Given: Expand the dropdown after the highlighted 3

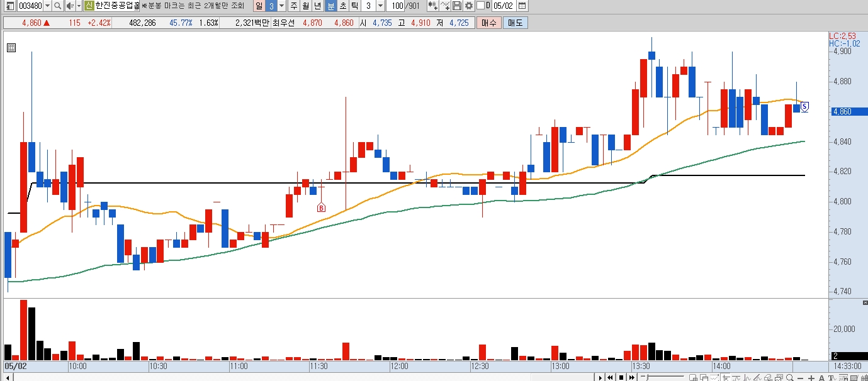Looking at the screenshot, I should click(x=282, y=6).
